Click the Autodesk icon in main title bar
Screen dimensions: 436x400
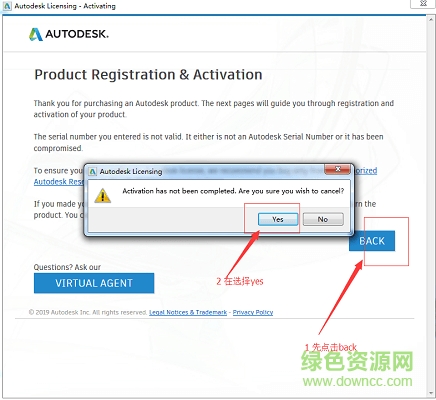(x=7, y=6)
